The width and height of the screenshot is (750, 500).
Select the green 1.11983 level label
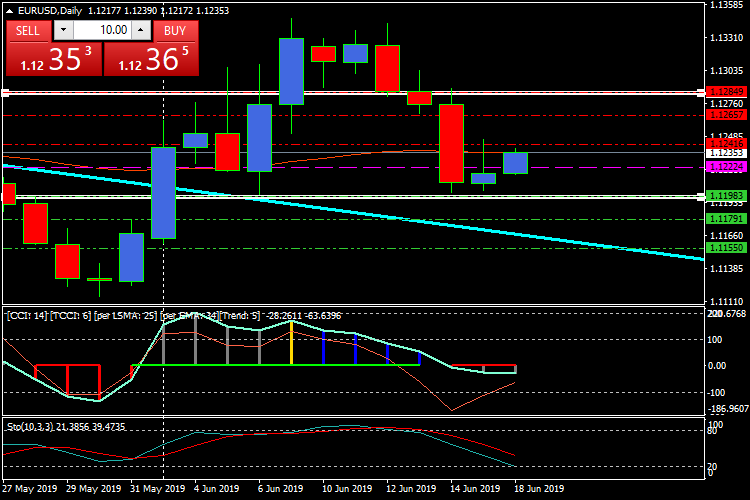coord(727,196)
